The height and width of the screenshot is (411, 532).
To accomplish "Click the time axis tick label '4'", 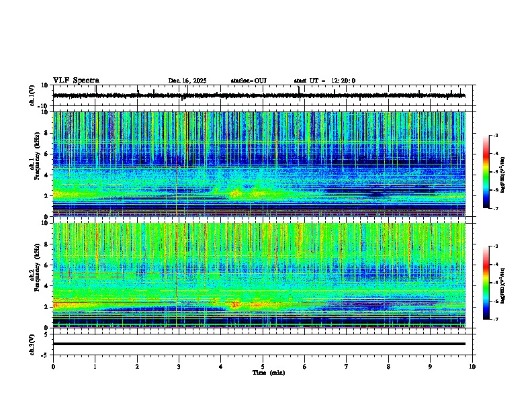I will coord(221,367).
